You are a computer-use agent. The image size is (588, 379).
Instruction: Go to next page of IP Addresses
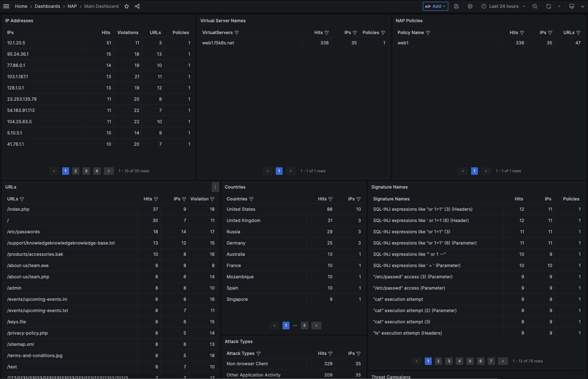pyautogui.click(x=109, y=171)
